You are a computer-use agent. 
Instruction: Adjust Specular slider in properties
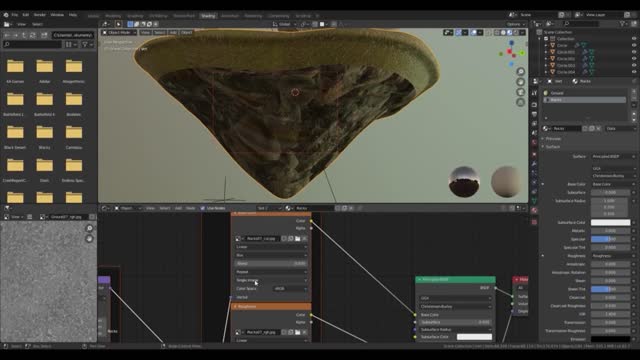tap(611, 239)
